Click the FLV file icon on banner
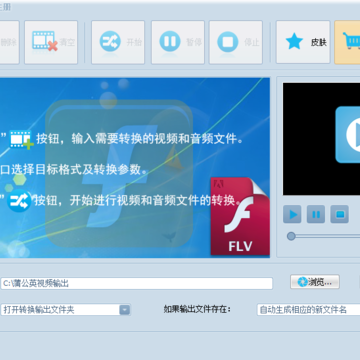360x360 pixels. (240, 217)
